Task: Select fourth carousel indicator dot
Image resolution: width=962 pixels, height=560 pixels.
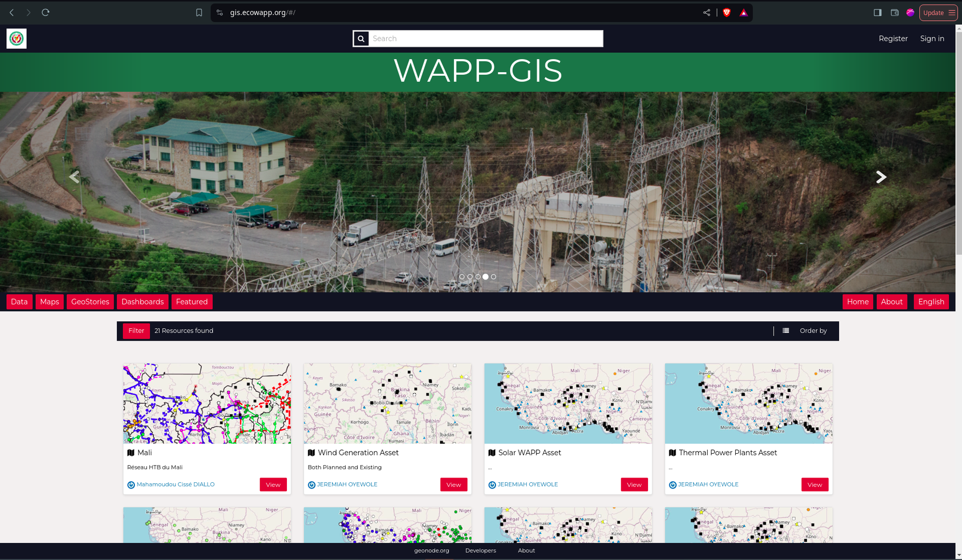Action: pos(486,277)
